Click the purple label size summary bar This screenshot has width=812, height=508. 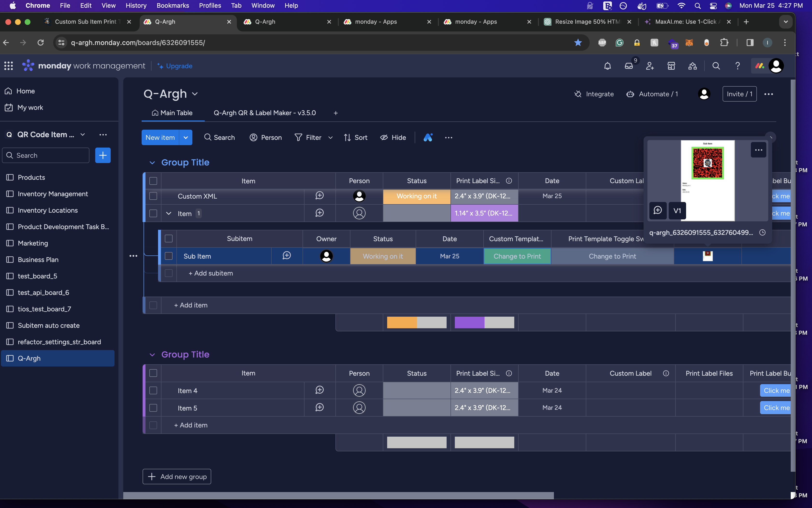(x=469, y=322)
